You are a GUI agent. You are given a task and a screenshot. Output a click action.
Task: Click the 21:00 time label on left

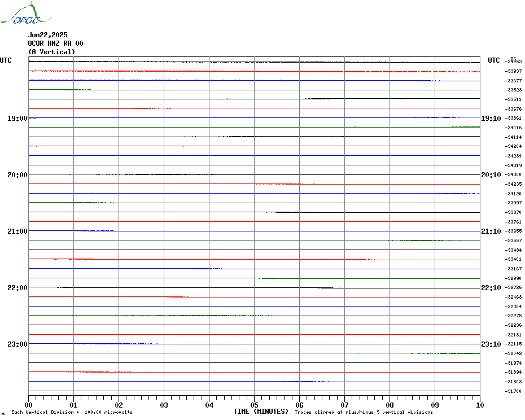pyautogui.click(x=17, y=231)
